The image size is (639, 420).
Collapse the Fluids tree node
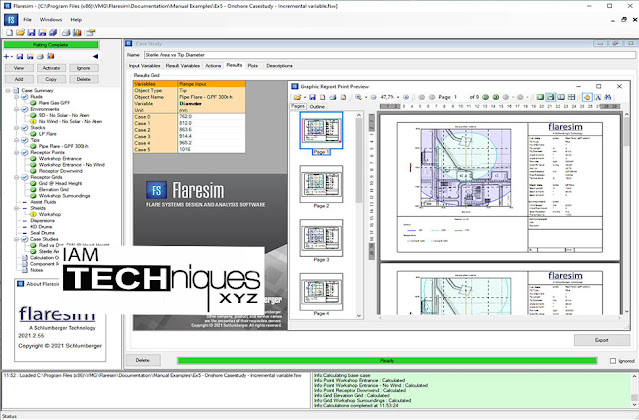tap(17, 97)
